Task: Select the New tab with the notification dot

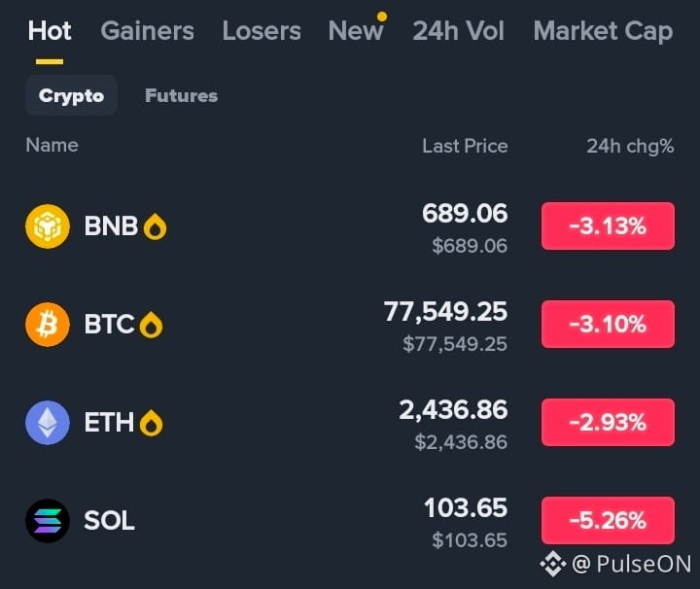Action: [356, 31]
